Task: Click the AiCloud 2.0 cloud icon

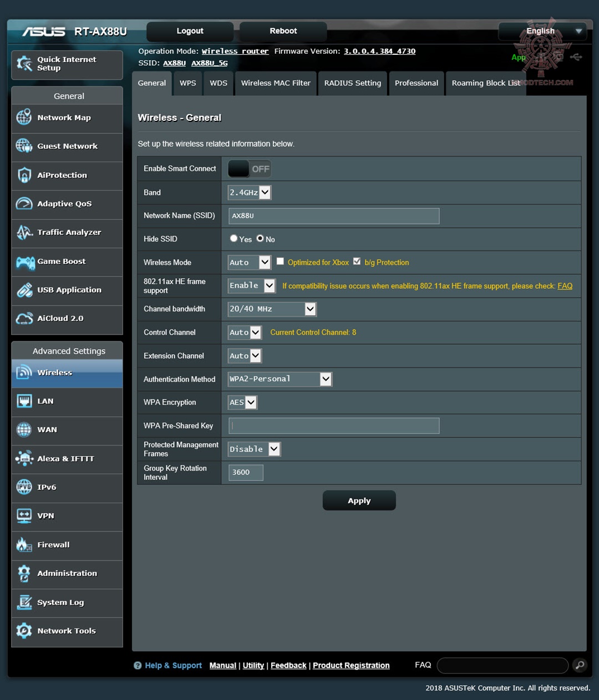Action: tap(24, 319)
